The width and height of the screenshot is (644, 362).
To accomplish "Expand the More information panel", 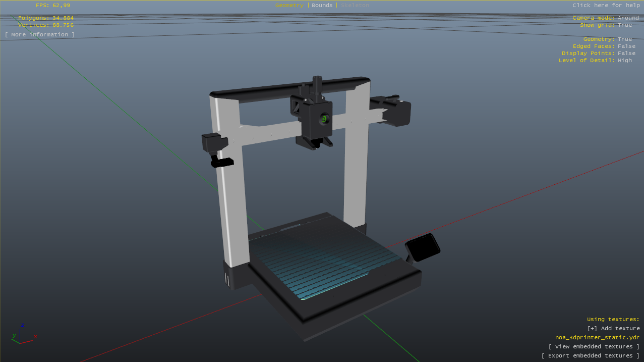I will [x=40, y=34].
